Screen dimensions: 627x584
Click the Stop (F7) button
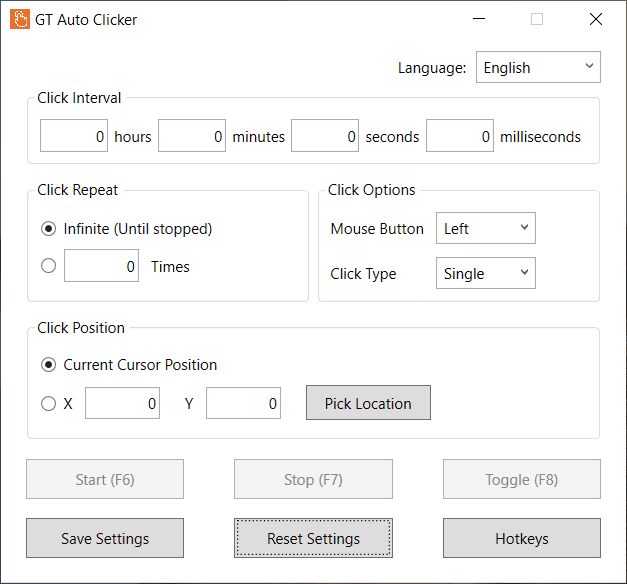(314, 479)
